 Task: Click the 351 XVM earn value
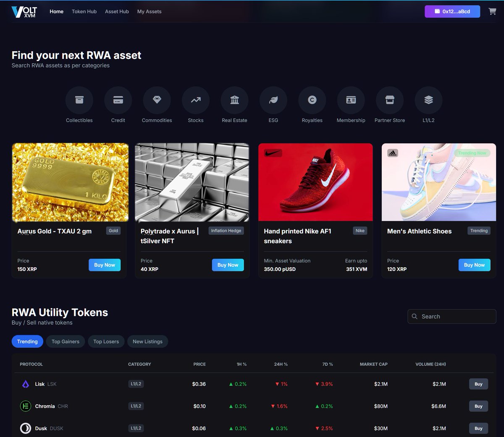[x=357, y=269]
